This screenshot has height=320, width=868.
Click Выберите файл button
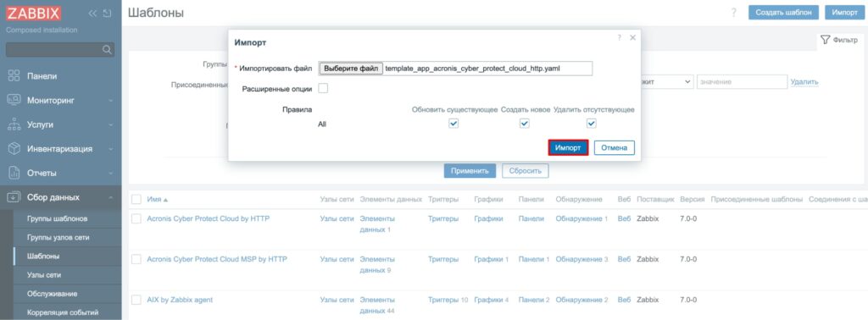(350, 68)
